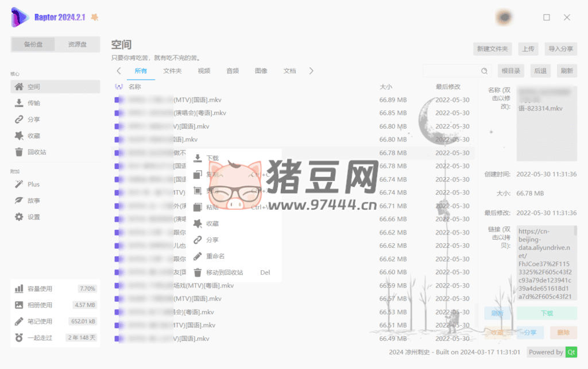The width and height of the screenshot is (588, 369).
Task: Click the 新建文件夹 button
Action: tap(492, 49)
